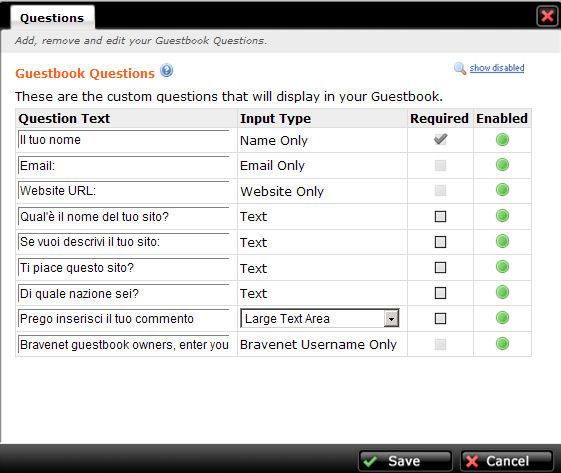The width and height of the screenshot is (561, 473).
Task: Edit the 'Ti piace questo sito?' text field
Action: pos(123,268)
